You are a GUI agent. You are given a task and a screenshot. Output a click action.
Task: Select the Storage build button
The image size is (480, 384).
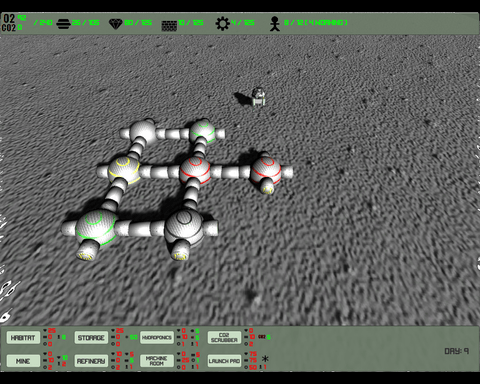click(91, 338)
